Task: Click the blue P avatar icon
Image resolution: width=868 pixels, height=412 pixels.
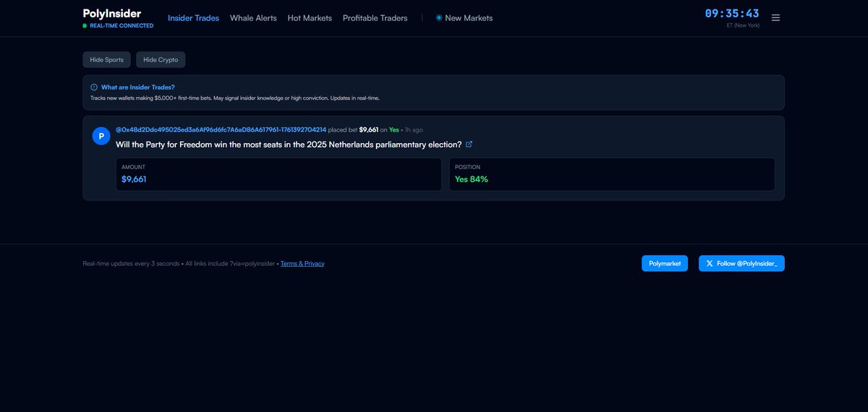Action: [x=101, y=136]
